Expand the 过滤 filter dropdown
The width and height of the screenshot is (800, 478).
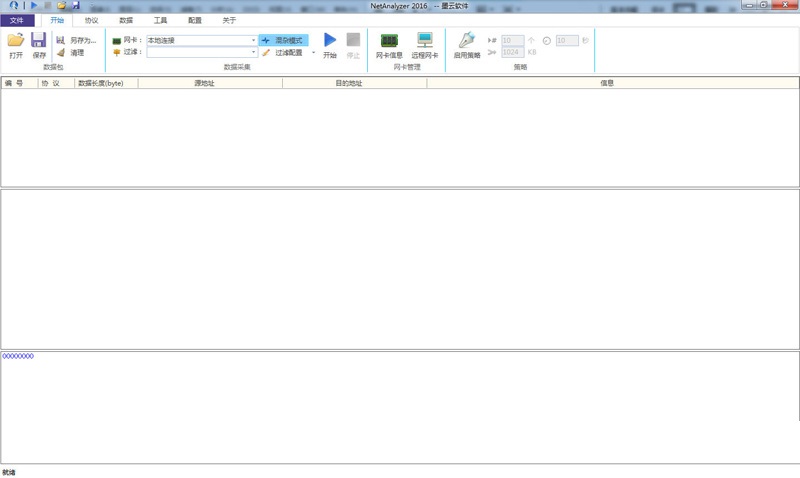tap(253, 52)
